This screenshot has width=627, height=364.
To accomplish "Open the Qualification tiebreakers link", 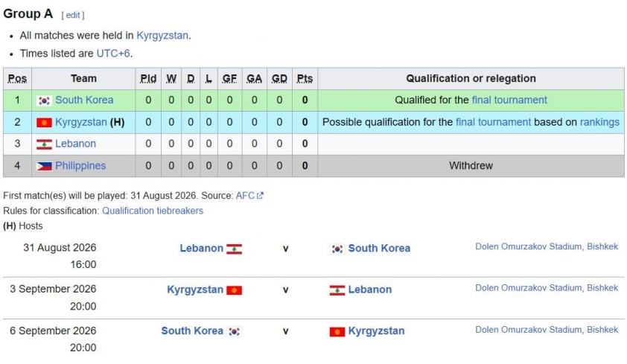I will pos(153,211).
